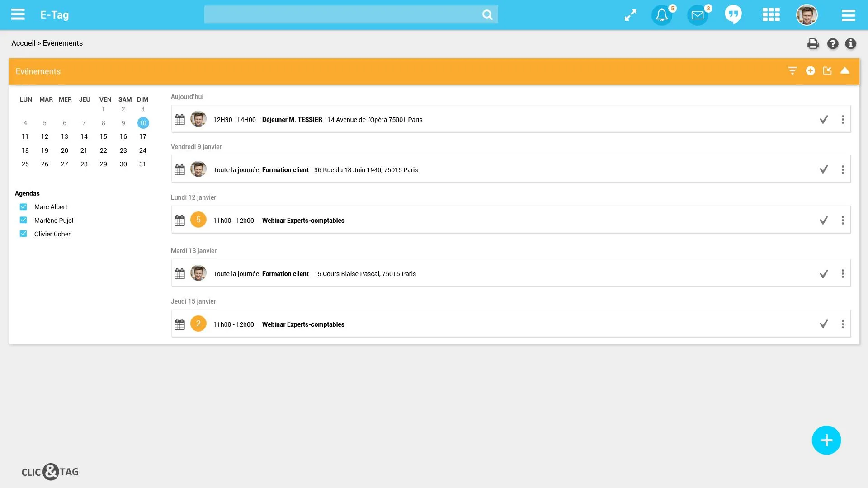Click the search magnifier icon
Screen dimensions: 868x488
pos(487,14)
